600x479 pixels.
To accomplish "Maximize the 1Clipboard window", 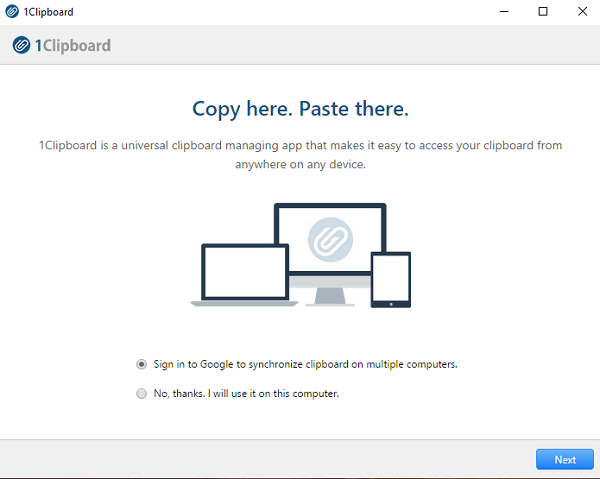I will 543,11.
